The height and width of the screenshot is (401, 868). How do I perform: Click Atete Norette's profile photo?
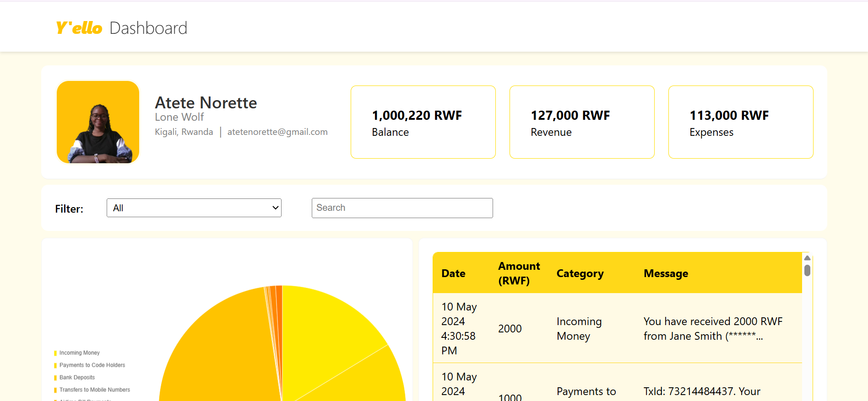click(98, 122)
